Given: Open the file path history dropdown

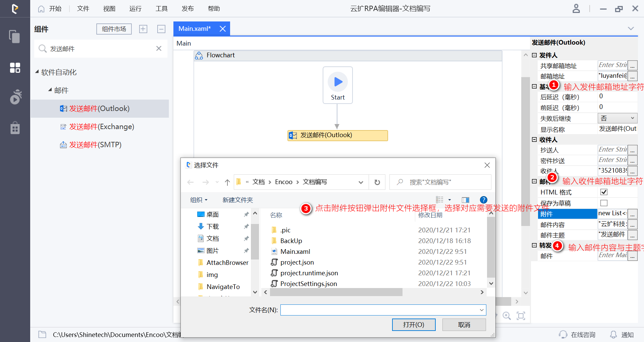Looking at the screenshot, I should coord(361,182).
